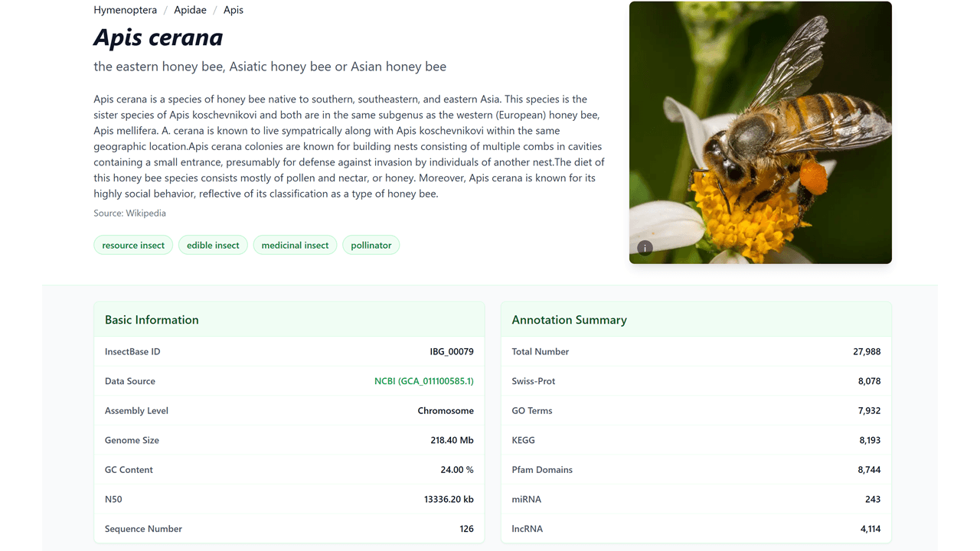The height and width of the screenshot is (551, 980).
Task: Select the InsectBase ID value IBG_00079
Action: point(451,352)
